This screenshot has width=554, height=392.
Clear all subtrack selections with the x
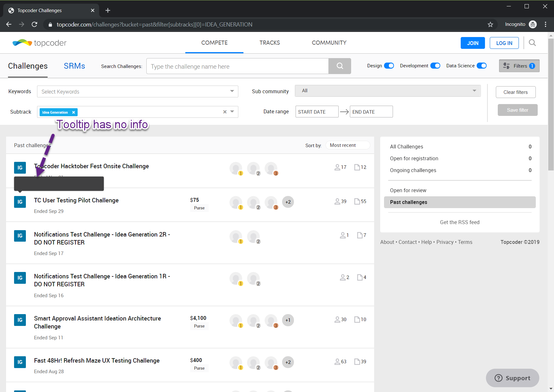tap(225, 112)
